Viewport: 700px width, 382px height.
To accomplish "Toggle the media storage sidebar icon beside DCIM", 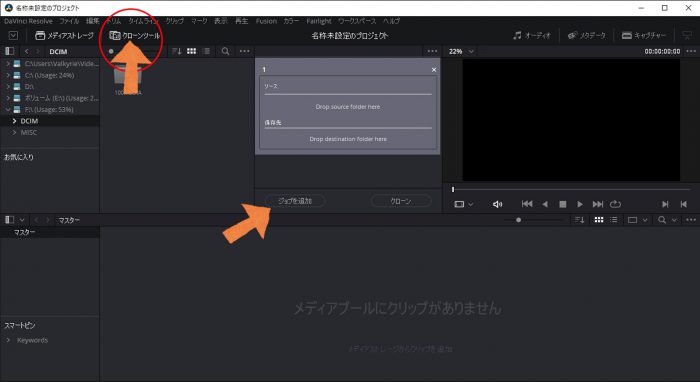I will pyautogui.click(x=9, y=51).
